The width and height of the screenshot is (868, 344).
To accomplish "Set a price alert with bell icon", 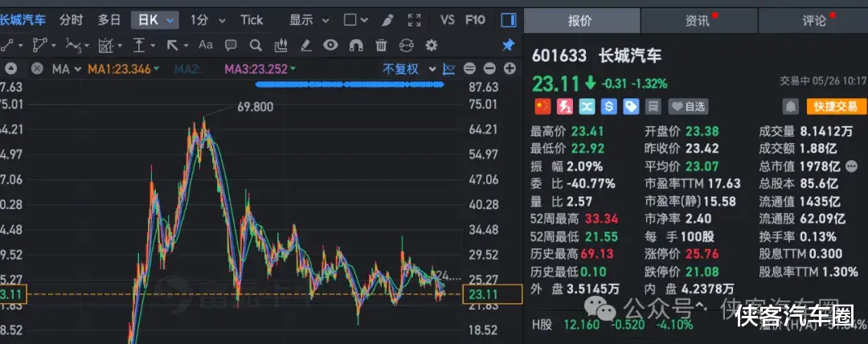I will (x=791, y=106).
